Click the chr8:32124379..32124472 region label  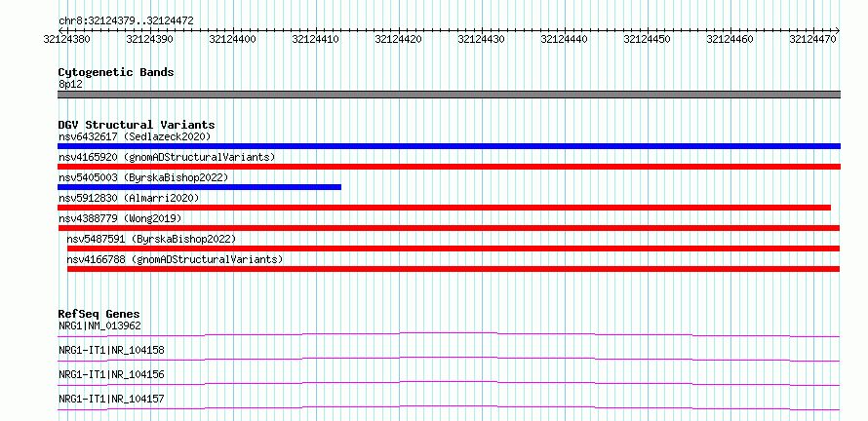coord(126,21)
